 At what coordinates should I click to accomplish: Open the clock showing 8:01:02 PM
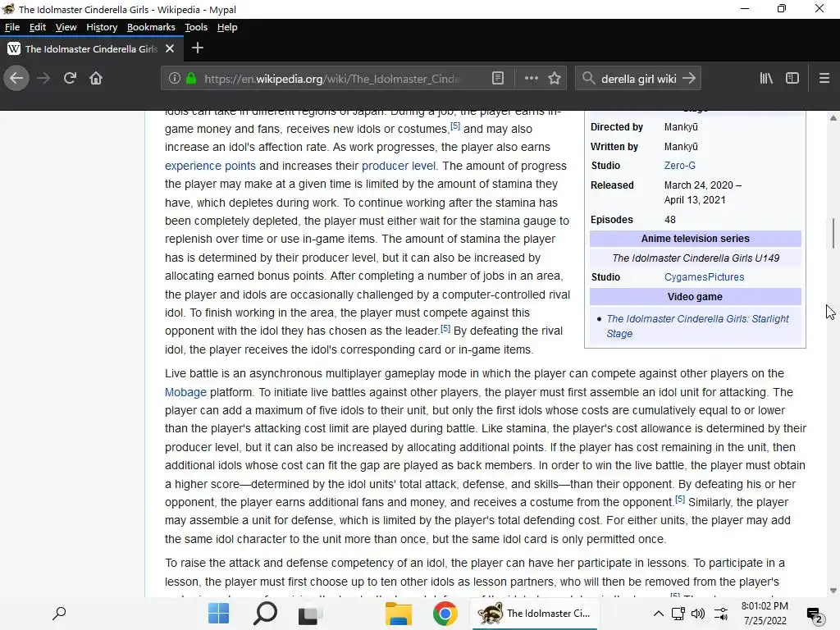click(765, 614)
